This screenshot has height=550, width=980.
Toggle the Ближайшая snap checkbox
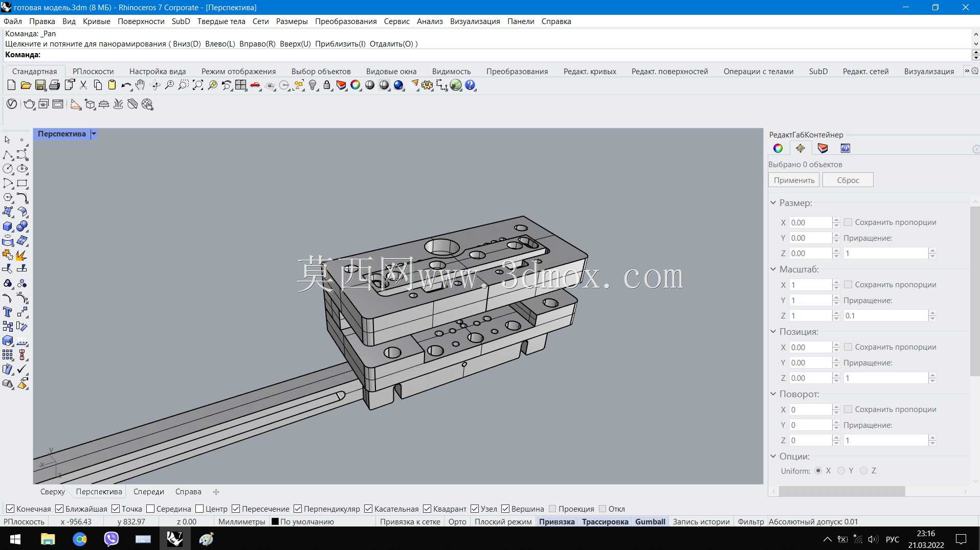[x=59, y=509]
